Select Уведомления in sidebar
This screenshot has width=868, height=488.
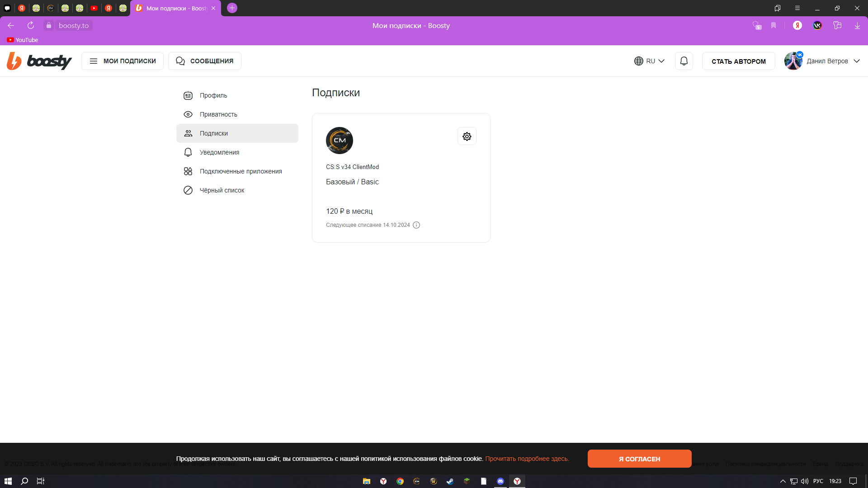pos(219,152)
